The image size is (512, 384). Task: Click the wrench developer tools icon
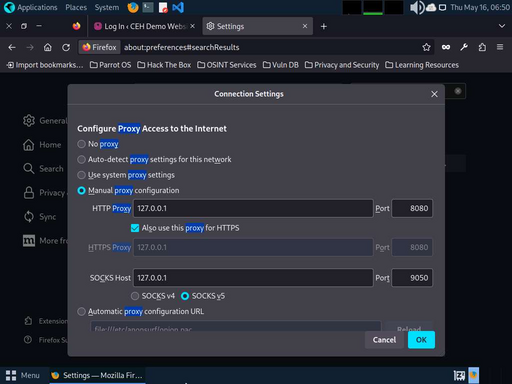(x=464, y=47)
